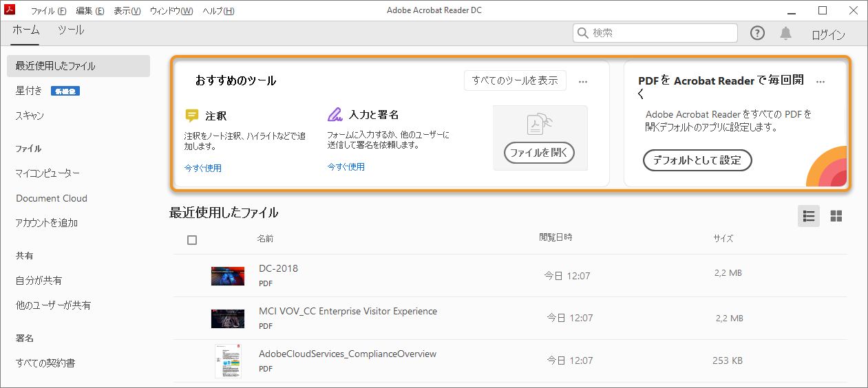
Task: Sort by the サイズ column header
Action: click(x=723, y=239)
